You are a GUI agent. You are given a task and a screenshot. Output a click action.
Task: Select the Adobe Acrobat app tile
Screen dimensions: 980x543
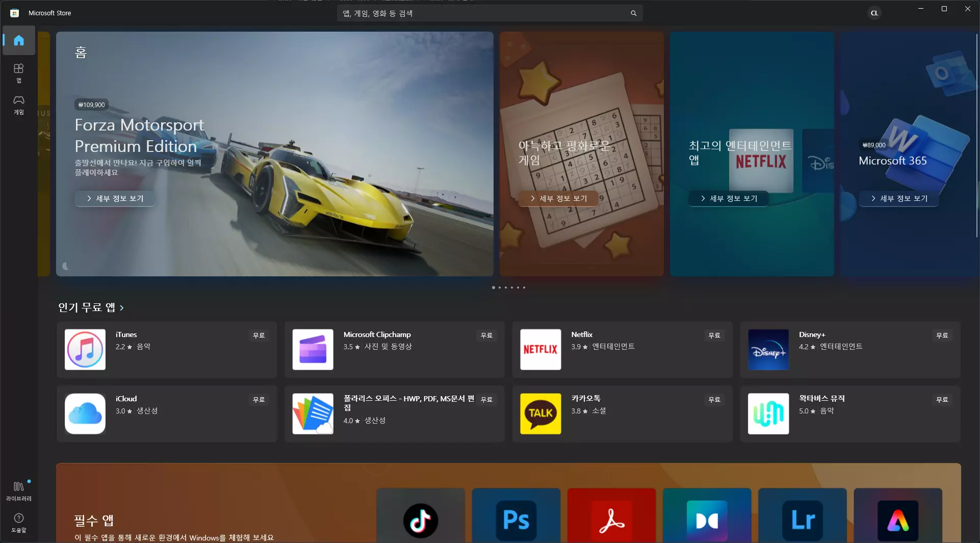tap(611, 515)
